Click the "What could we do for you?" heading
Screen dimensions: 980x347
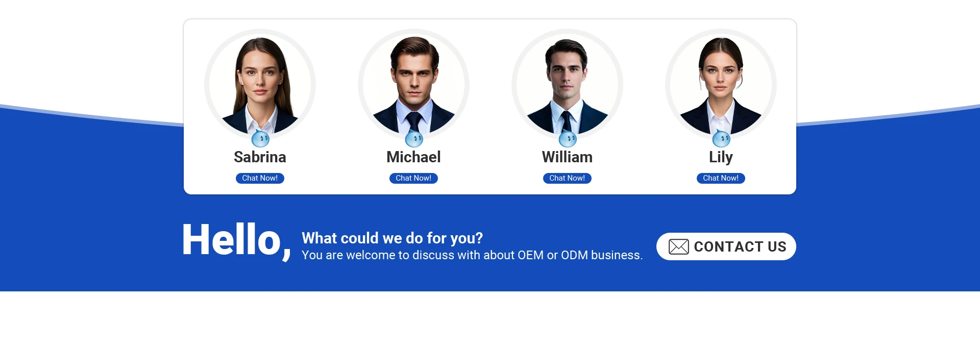click(392, 238)
